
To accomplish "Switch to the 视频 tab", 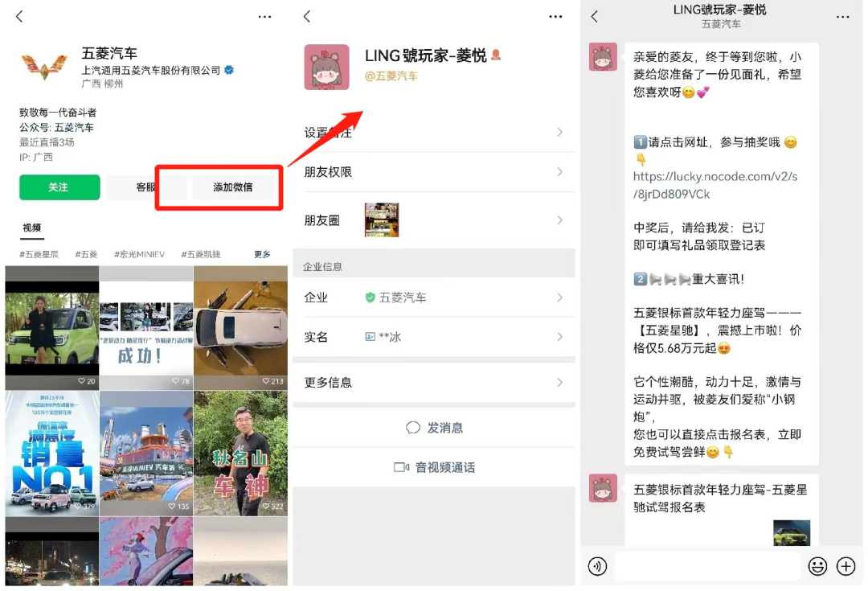I will click(x=31, y=227).
